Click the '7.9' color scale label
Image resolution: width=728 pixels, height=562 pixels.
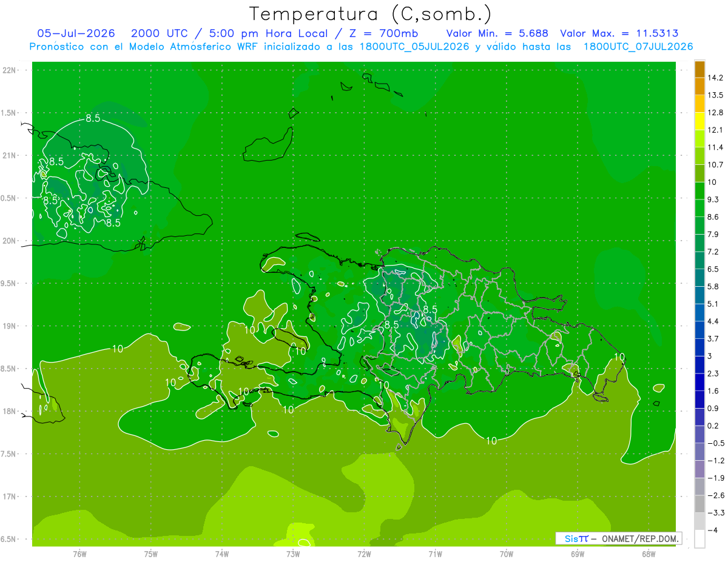713,234
